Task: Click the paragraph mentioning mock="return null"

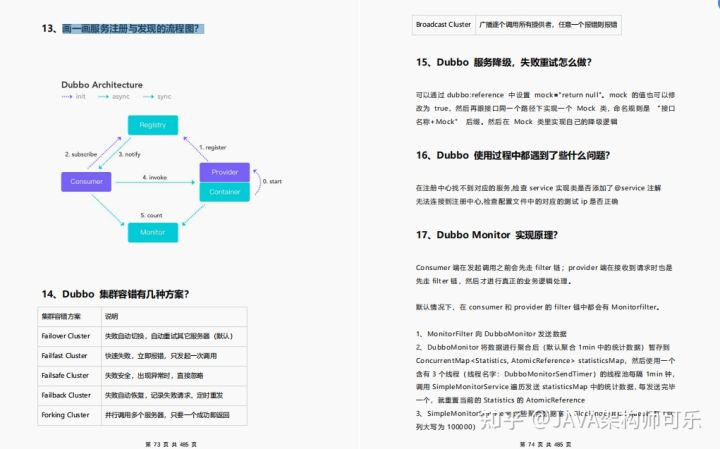Action: coord(545,108)
